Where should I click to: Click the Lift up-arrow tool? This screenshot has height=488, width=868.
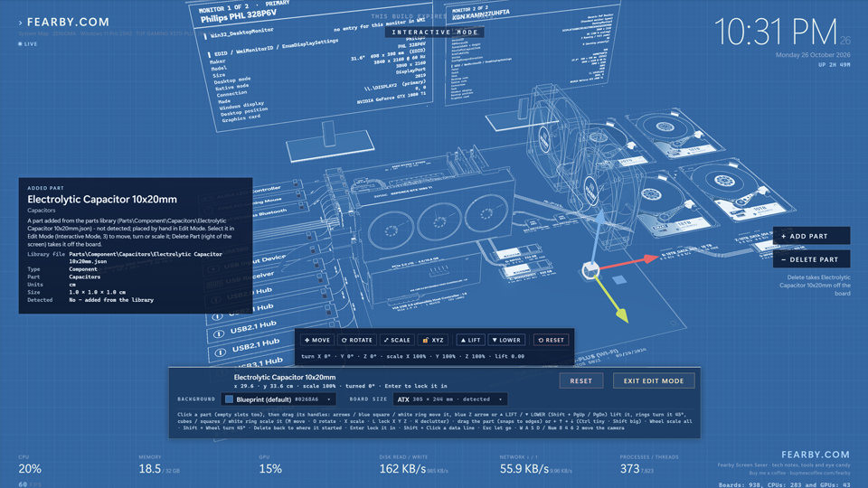(x=470, y=341)
